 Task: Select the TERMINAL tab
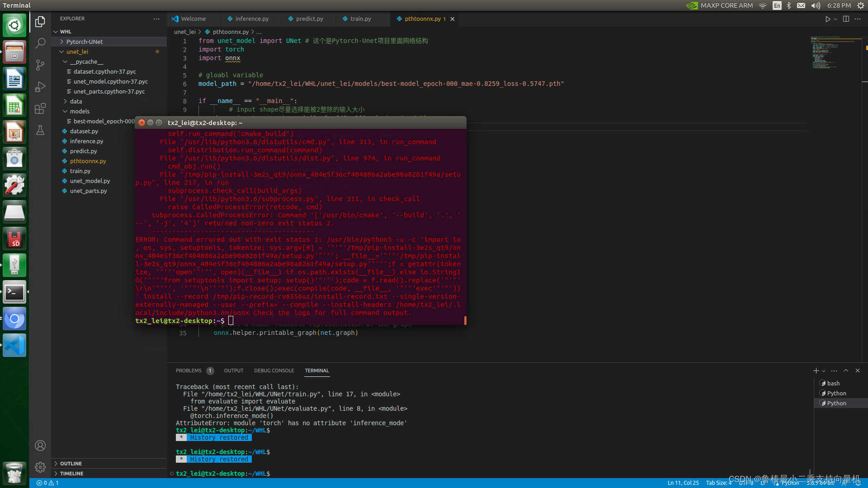(316, 371)
